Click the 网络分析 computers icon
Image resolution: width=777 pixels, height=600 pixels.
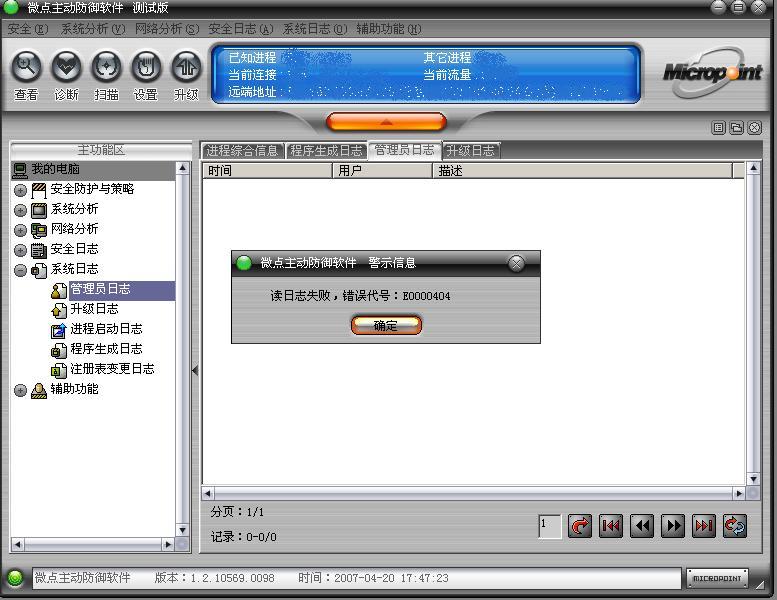[x=39, y=230]
